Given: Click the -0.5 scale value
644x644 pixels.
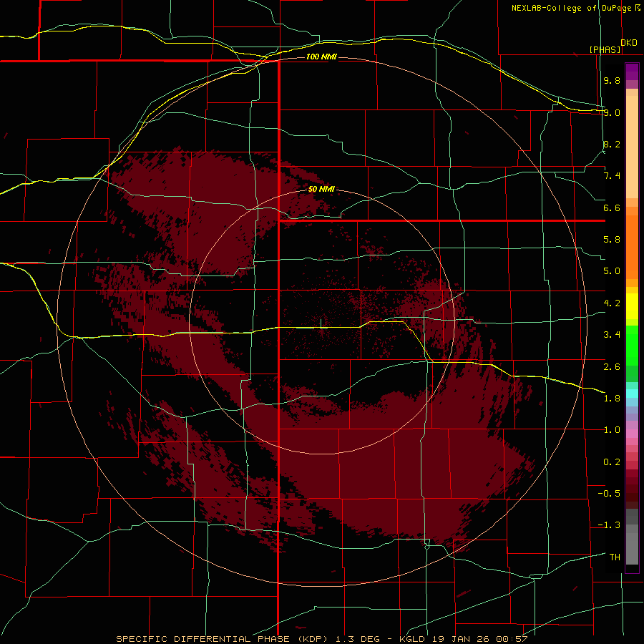Looking at the screenshot, I should click(x=609, y=494).
